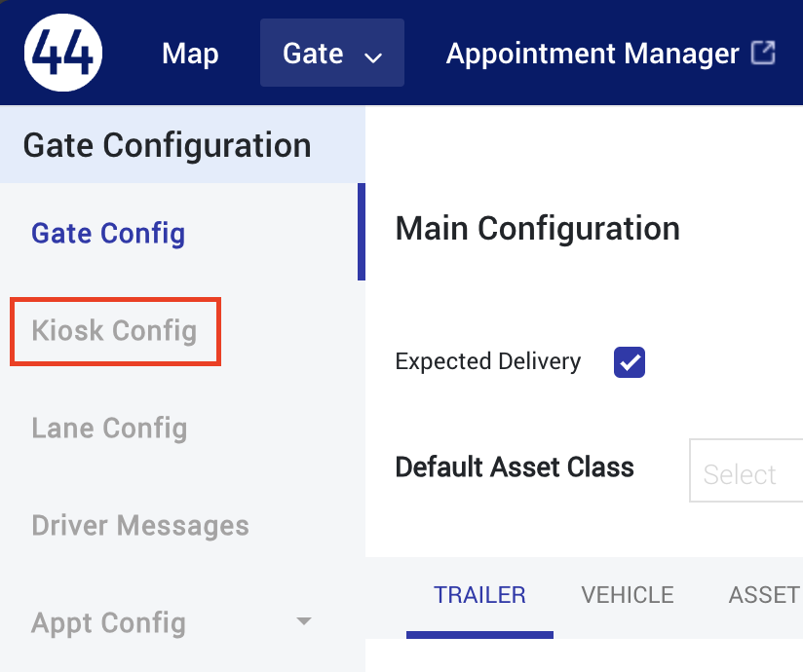
Task: Select Kiosk Config in the sidebar
Action: point(114,331)
